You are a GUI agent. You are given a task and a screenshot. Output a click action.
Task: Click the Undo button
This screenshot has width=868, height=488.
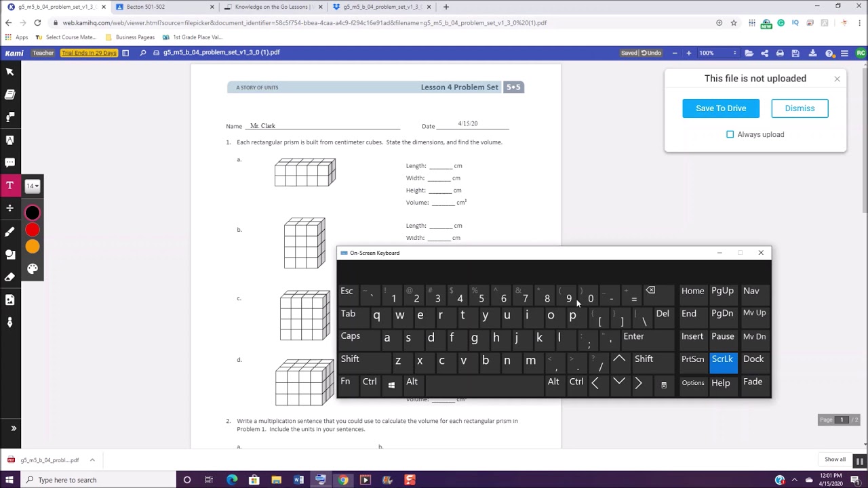pyautogui.click(x=651, y=53)
